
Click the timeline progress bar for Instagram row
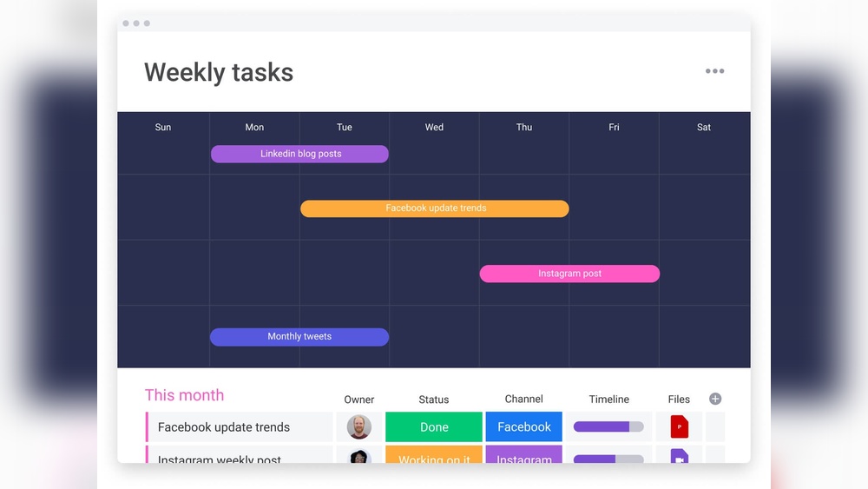pos(608,457)
